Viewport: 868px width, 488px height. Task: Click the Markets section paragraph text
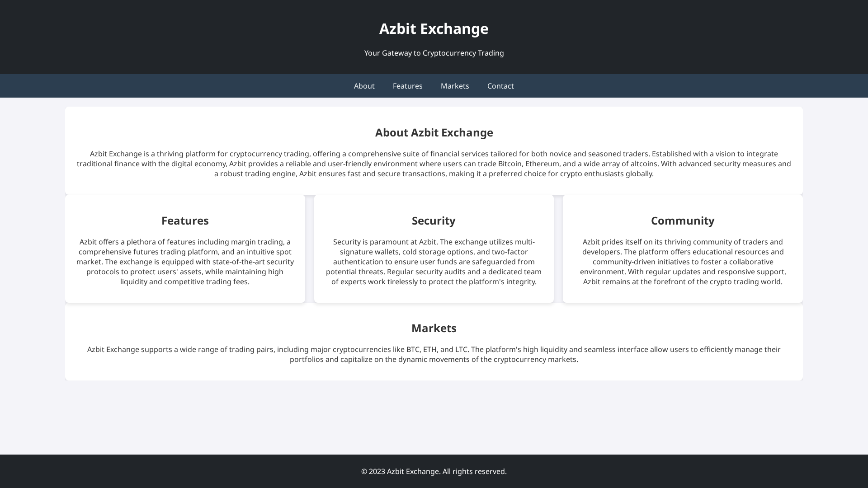click(434, 354)
